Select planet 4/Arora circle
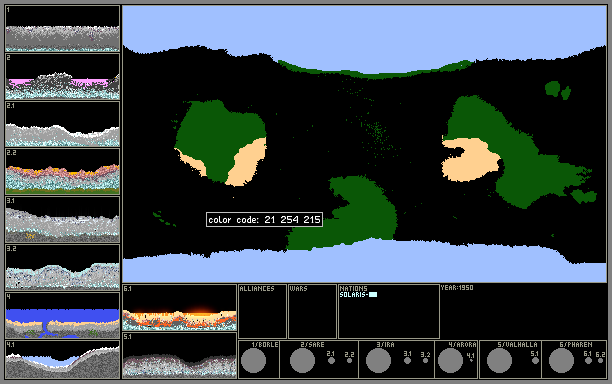 pos(450,361)
